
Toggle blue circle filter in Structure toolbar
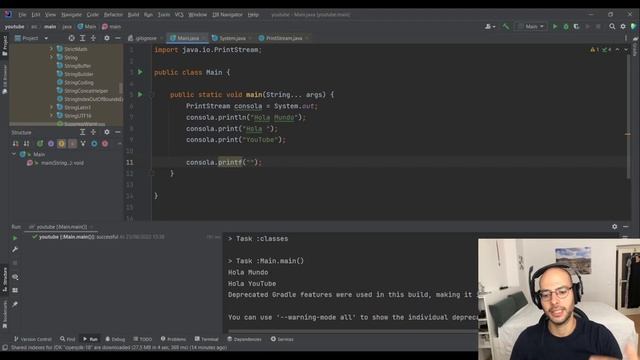[94, 144]
